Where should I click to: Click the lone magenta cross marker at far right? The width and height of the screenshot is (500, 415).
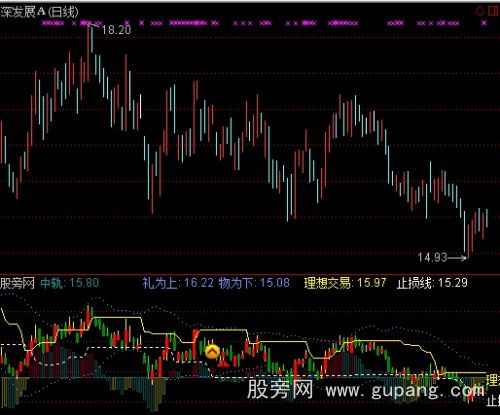[x=484, y=23]
